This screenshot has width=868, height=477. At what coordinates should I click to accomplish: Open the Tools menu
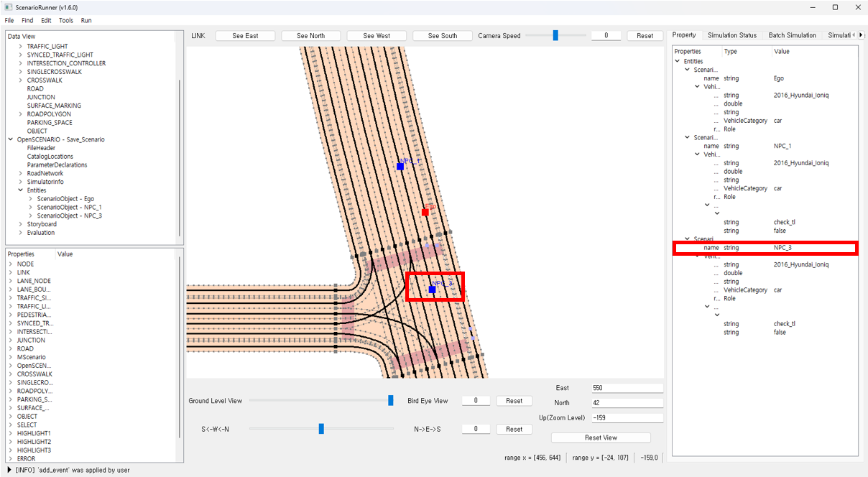[x=66, y=21]
